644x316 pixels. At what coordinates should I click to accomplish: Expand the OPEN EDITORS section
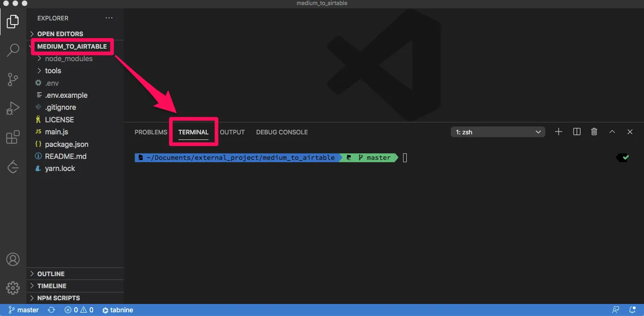[x=60, y=34]
